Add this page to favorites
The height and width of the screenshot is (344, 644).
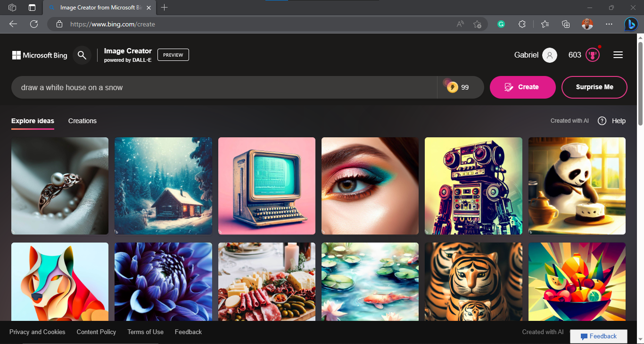coord(477,24)
